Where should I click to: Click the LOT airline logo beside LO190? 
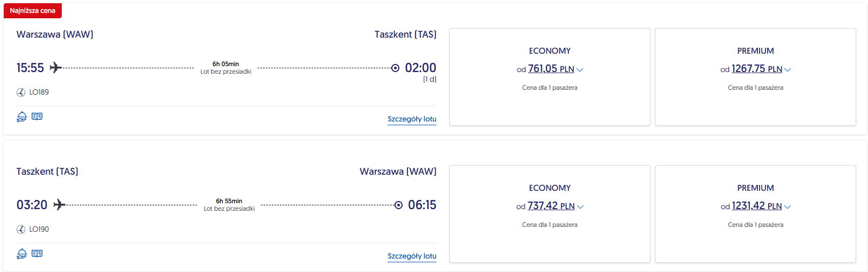coord(21,230)
